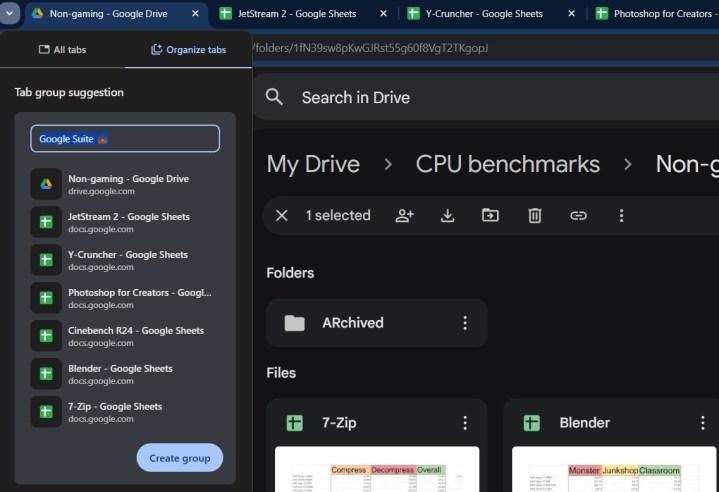Click the Share (add person) icon
Screen dimensions: 719x492
click(404, 215)
